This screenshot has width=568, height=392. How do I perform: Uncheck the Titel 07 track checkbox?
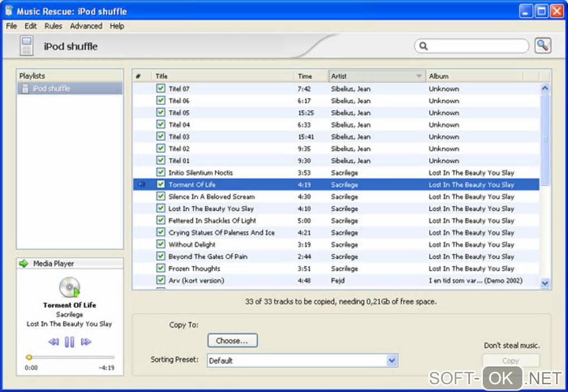coord(161,89)
